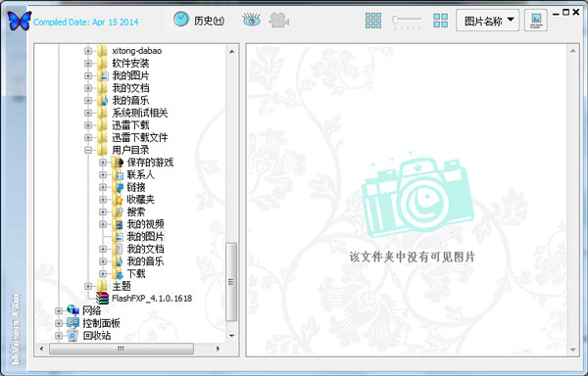The width and height of the screenshot is (588, 376).
Task: Click image panel scroll up arrow
Action: pos(573,51)
